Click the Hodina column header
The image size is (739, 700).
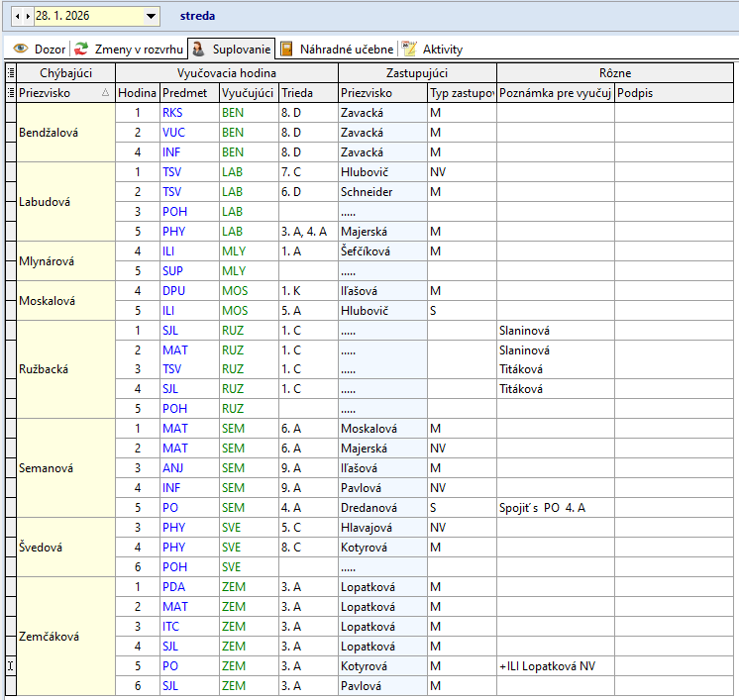click(x=137, y=92)
